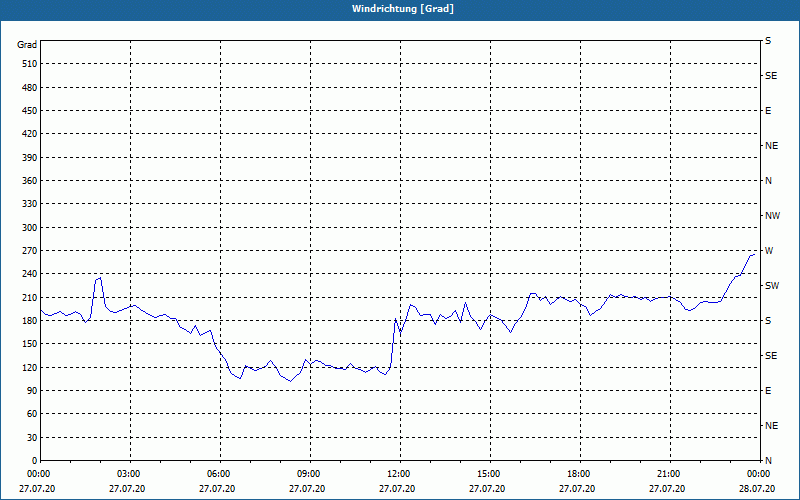Click the 510 value on the degree axis

(x=30, y=64)
